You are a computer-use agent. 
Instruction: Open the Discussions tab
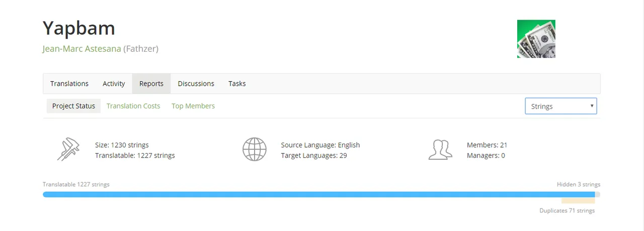(x=196, y=84)
